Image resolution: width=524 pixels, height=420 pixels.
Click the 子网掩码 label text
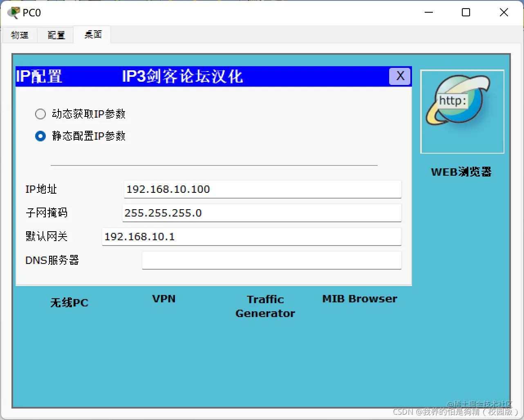coord(46,213)
